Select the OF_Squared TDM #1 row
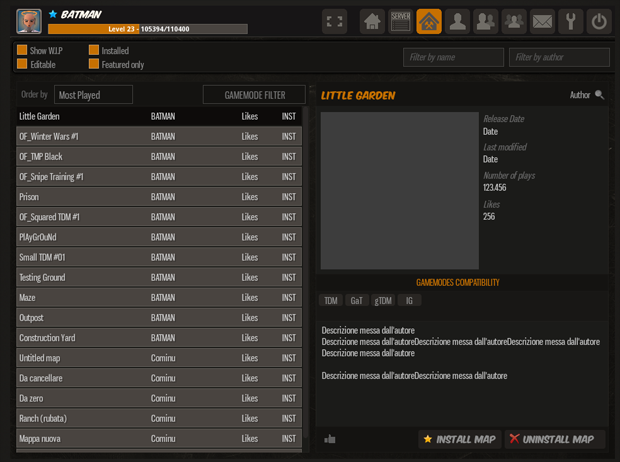Screen dimensions: 620x462 pos(159,217)
